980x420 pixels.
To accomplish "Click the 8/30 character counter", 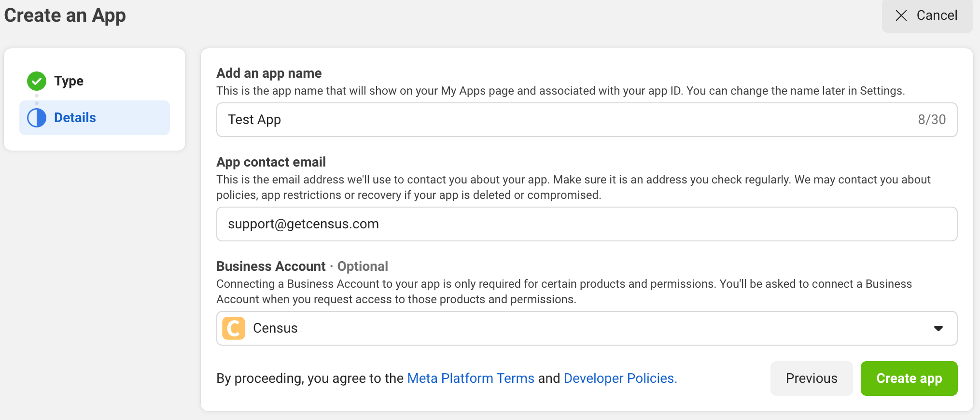I will tap(931, 120).
